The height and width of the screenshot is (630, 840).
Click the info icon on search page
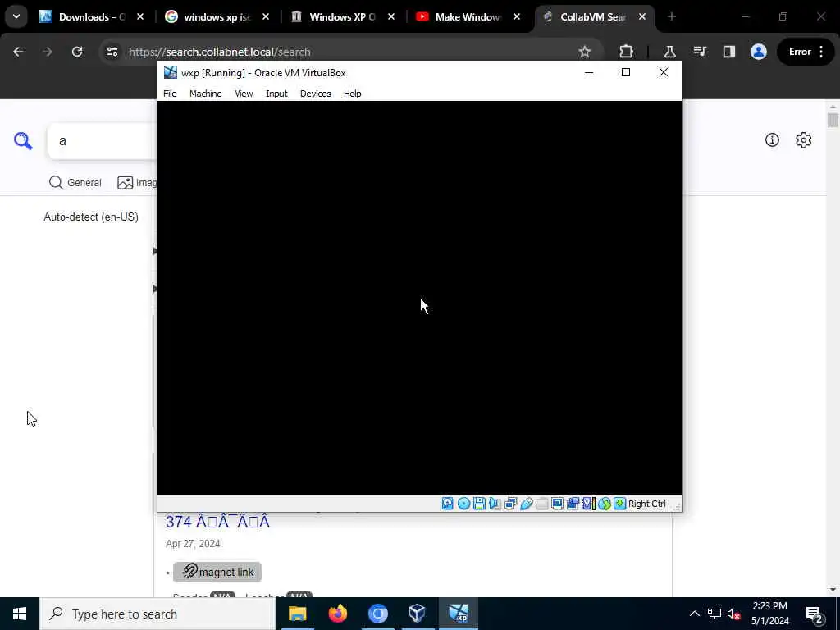(772, 139)
